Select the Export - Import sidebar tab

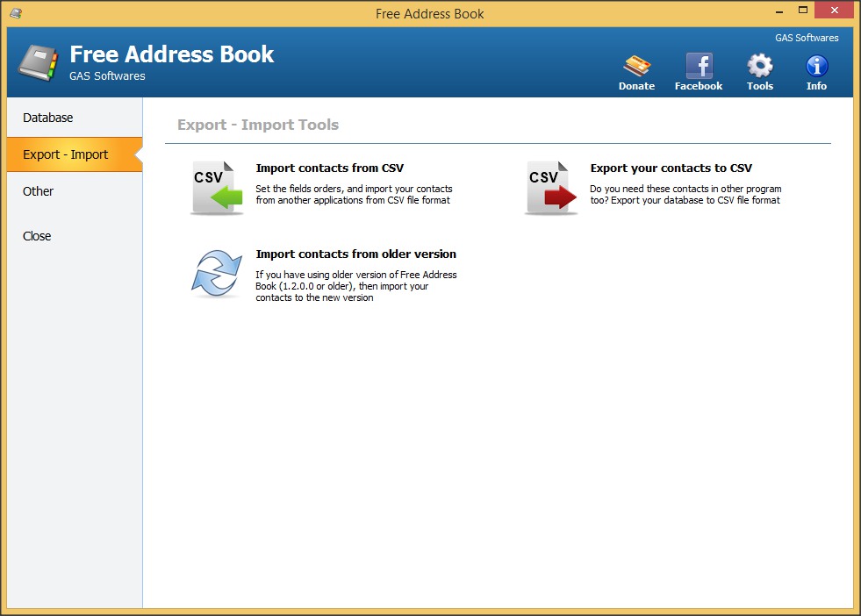75,154
